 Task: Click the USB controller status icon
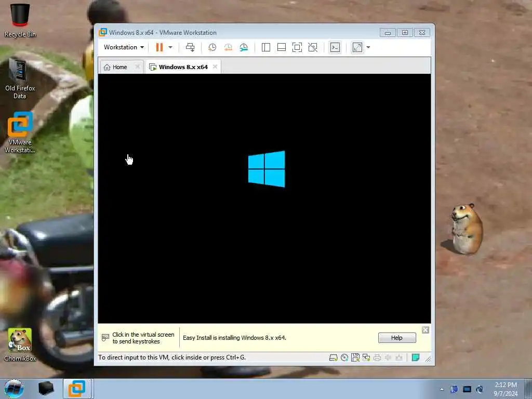coord(399,357)
